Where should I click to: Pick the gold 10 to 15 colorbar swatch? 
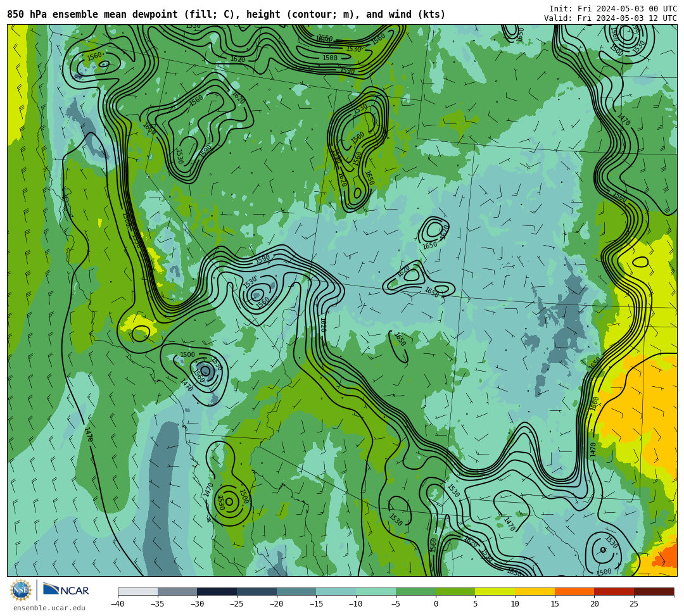tap(535, 591)
